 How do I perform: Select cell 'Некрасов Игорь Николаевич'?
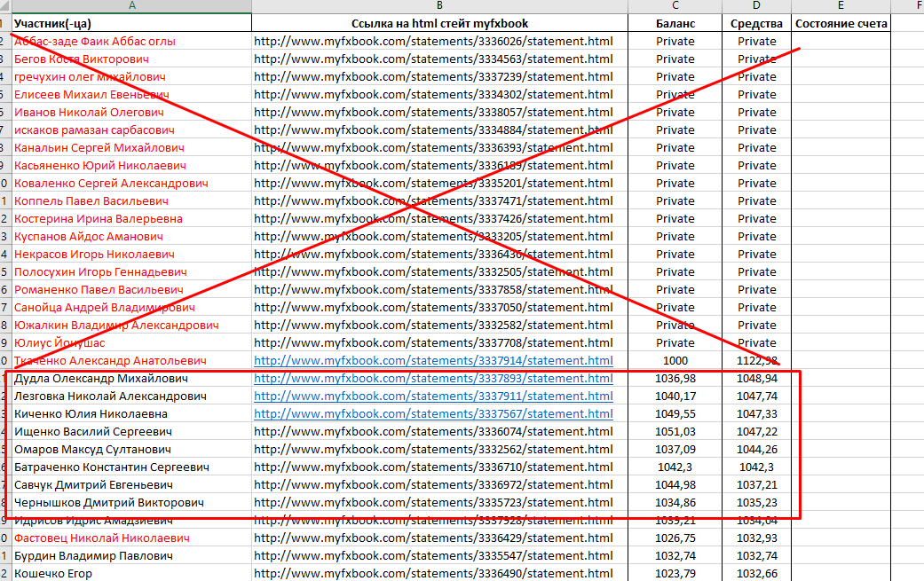131,254
